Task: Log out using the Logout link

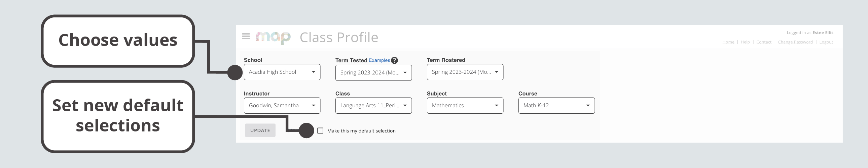Action: (826, 42)
